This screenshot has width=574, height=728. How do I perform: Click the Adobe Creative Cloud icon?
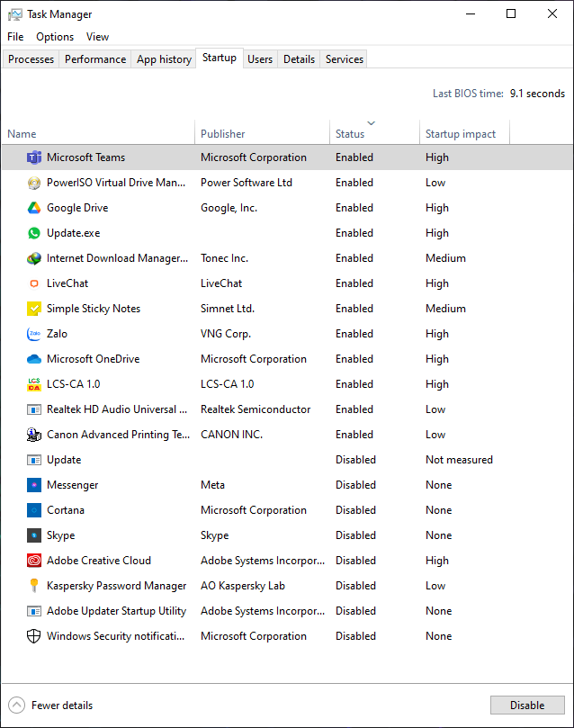pos(34,561)
